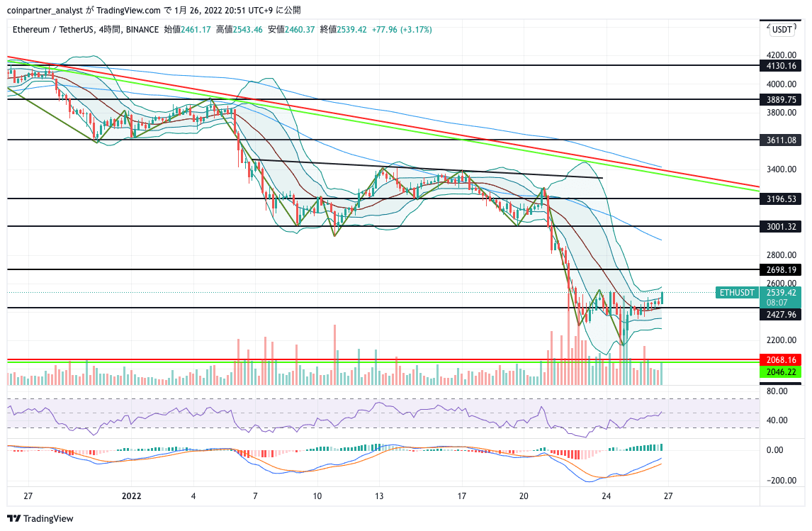Select the 高値 2543.46 high value
812x531 pixels.
click(x=239, y=30)
